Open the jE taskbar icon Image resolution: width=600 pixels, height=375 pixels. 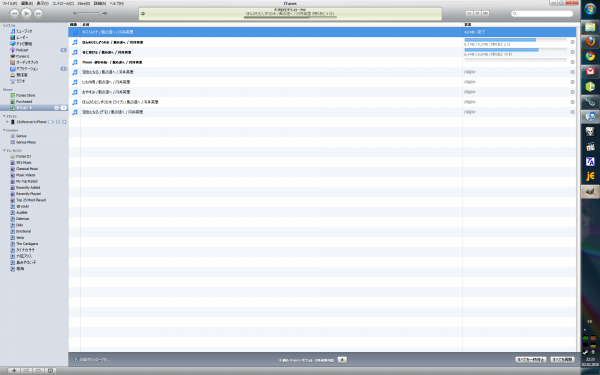(590, 176)
